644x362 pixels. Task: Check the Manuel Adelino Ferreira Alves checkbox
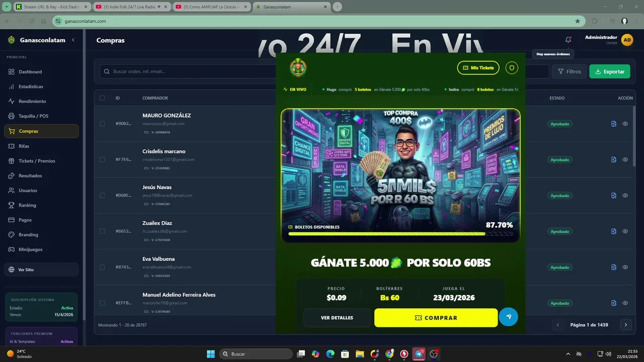[102, 303]
